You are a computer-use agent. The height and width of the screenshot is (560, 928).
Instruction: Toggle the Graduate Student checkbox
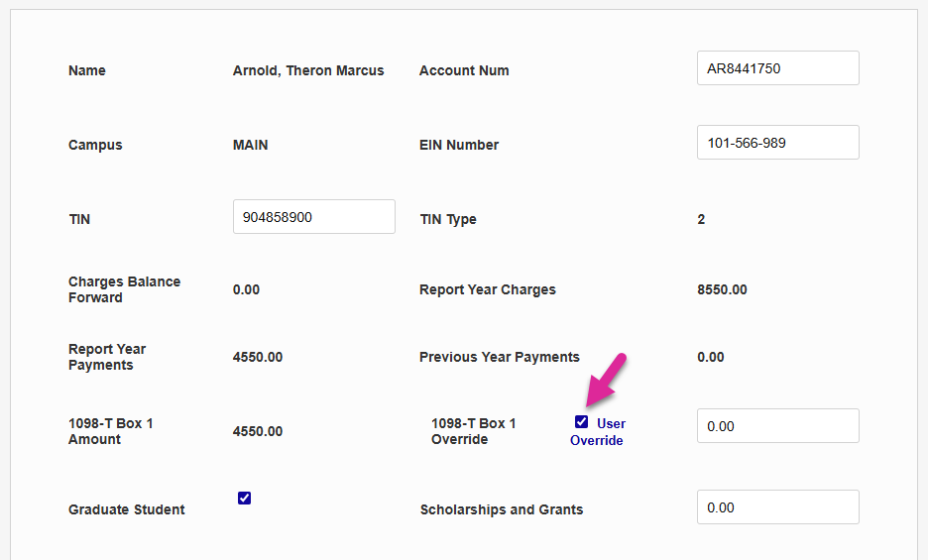pyautogui.click(x=244, y=498)
